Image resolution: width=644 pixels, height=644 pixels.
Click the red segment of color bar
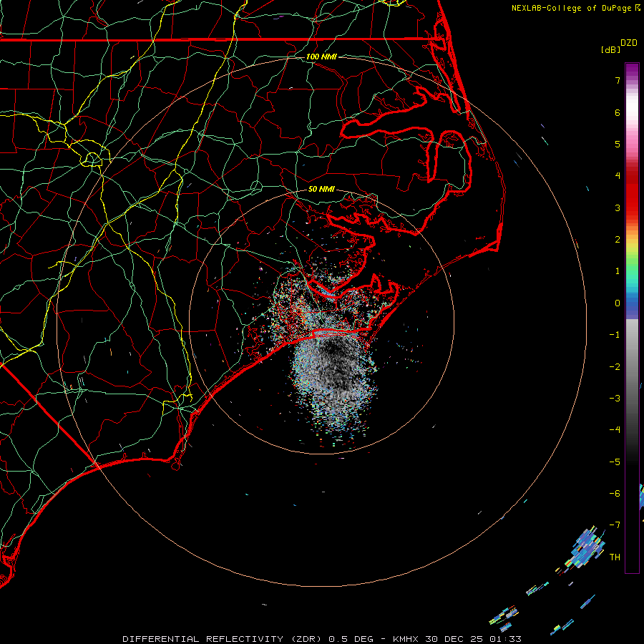click(x=632, y=191)
